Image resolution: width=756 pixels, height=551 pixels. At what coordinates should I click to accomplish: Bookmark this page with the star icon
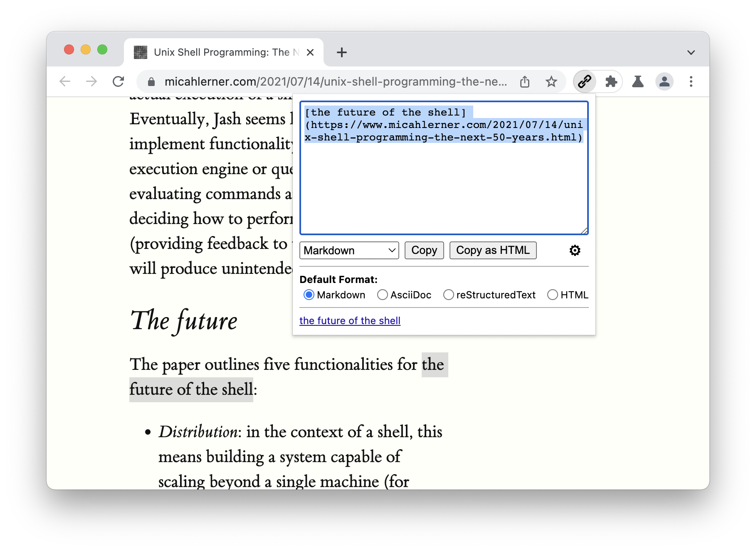click(551, 81)
